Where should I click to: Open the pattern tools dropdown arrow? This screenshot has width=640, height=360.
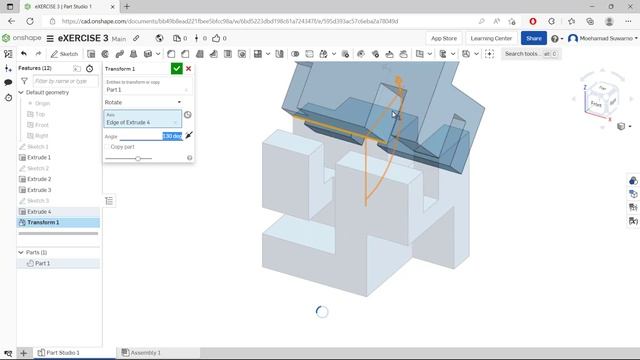268,54
